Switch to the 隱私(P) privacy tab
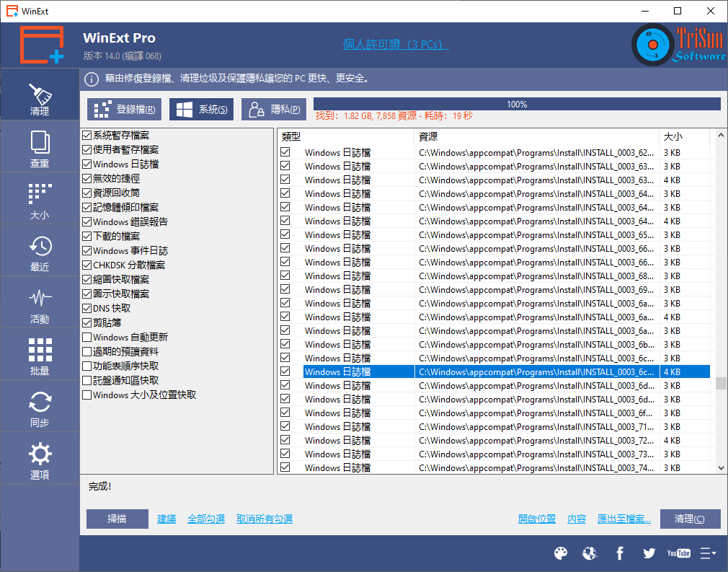 274,109
